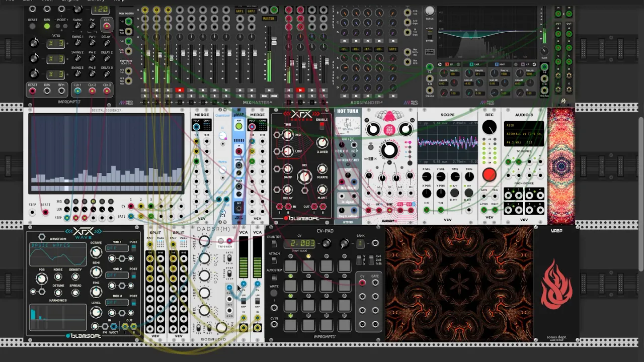Click the MID knob on XFX Reverb

click(287, 135)
